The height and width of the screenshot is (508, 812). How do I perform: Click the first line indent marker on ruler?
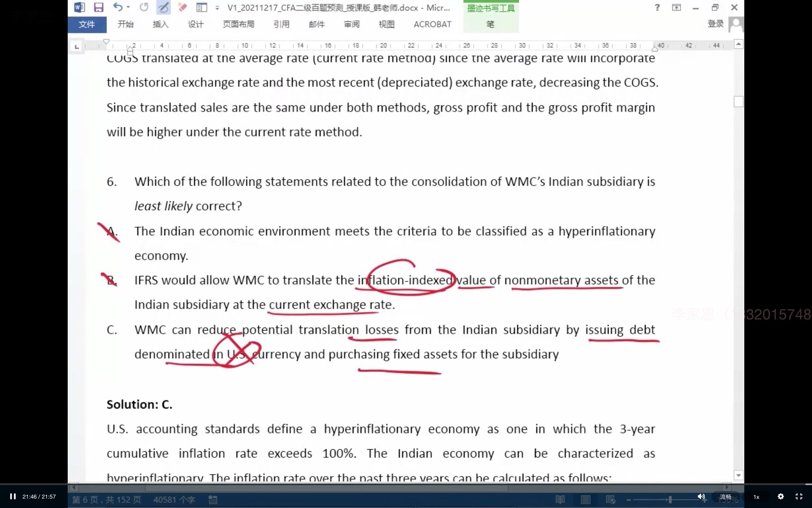(106, 41)
